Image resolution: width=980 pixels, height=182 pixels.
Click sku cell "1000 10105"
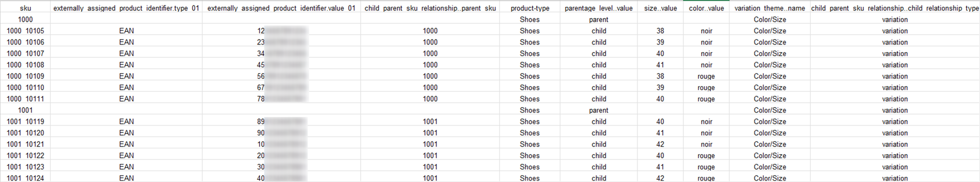click(25, 31)
